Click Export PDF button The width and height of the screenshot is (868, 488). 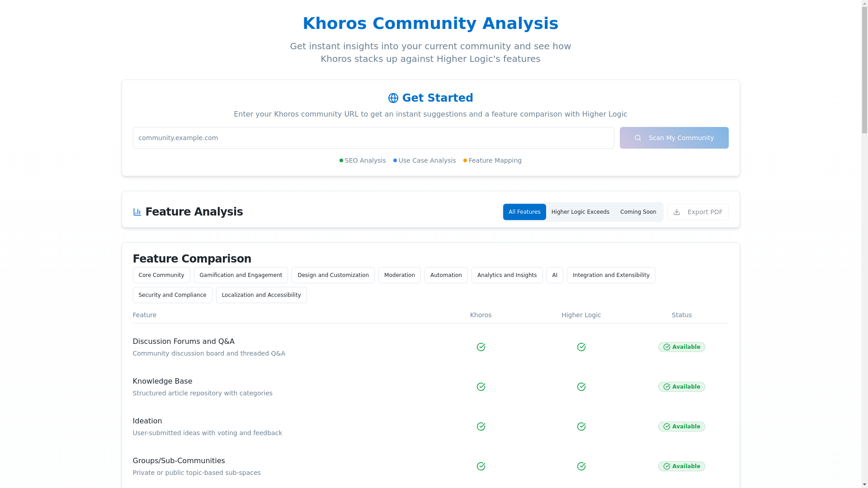tap(698, 212)
